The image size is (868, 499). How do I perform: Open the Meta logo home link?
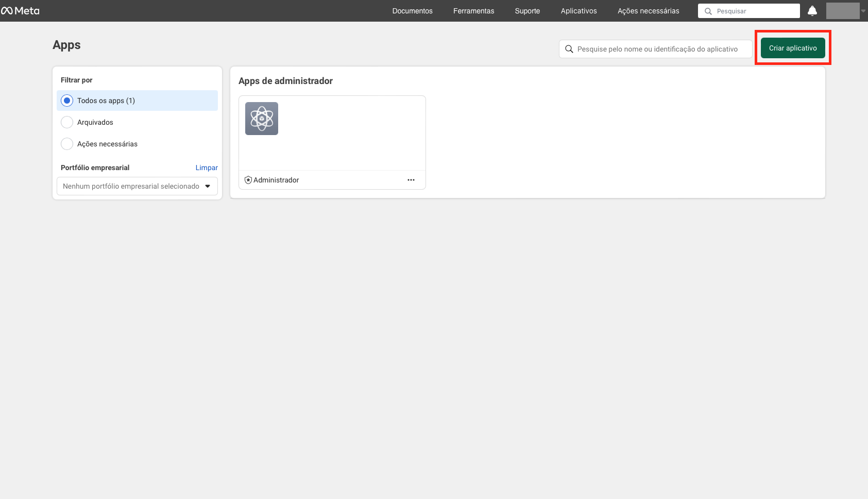pyautogui.click(x=20, y=11)
